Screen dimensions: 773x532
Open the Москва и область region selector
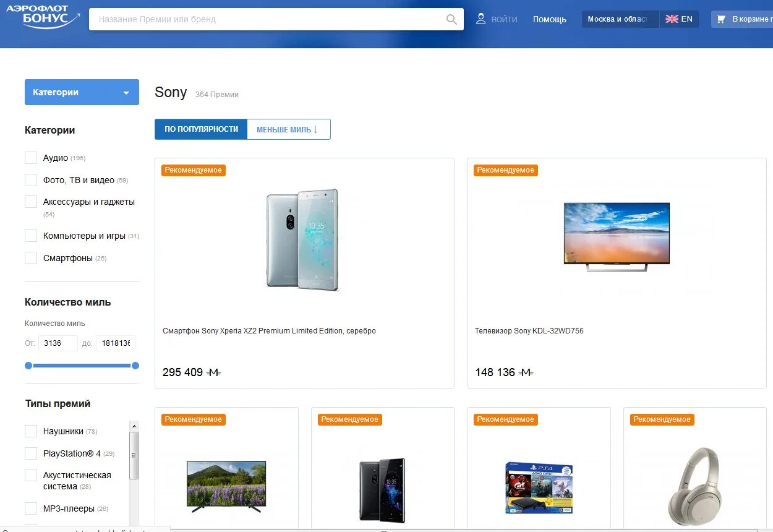620,19
